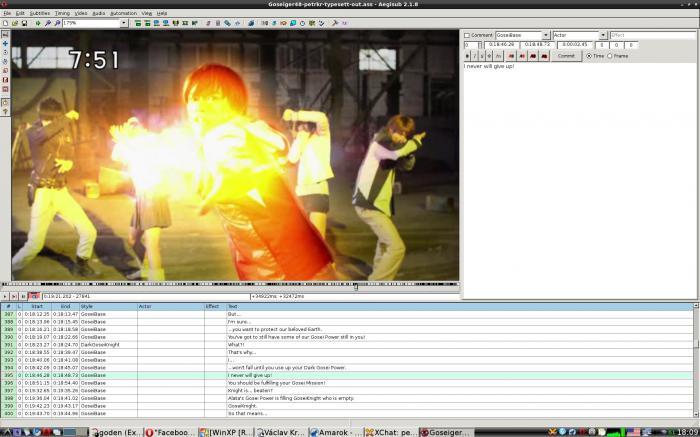The image size is (700, 437).
Task: Select the Time radio button
Action: point(589,56)
